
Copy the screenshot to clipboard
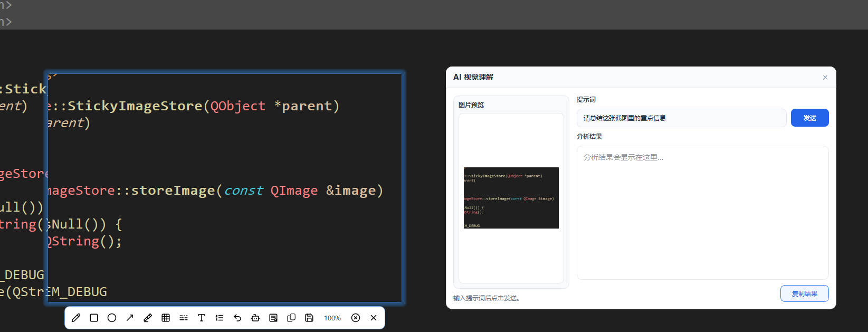point(291,318)
